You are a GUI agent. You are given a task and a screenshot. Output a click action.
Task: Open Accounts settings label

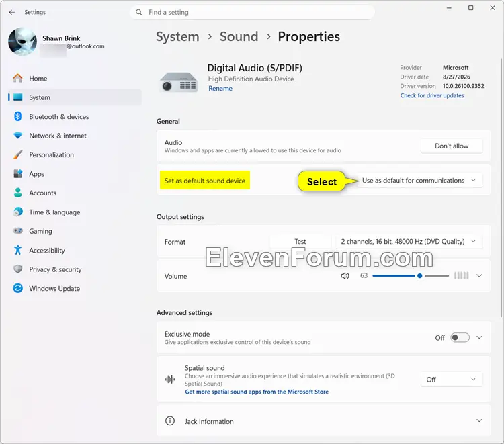point(42,193)
